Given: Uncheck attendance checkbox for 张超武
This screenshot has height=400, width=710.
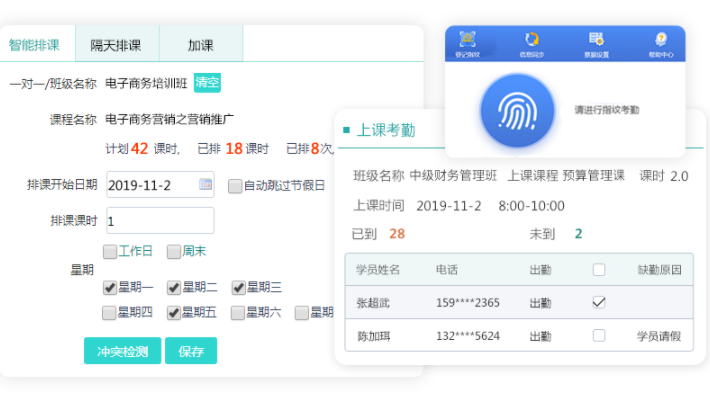Looking at the screenshot, I should pos(599,303).
